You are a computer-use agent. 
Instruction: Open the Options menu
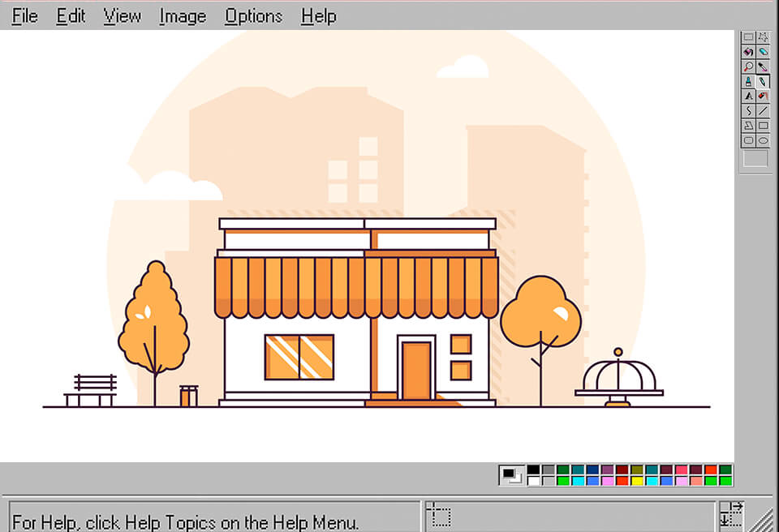[x=253, y=15]
